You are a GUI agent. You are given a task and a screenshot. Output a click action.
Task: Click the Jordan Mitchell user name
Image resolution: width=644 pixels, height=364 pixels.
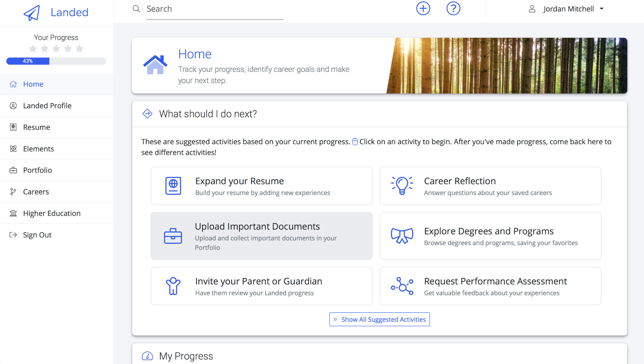(568, 9)
